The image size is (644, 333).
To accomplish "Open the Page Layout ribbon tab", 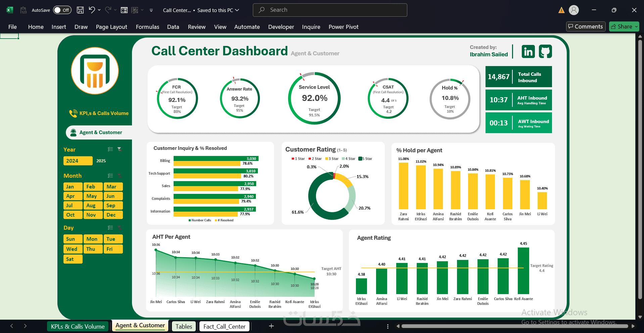I will pos(111,27).
